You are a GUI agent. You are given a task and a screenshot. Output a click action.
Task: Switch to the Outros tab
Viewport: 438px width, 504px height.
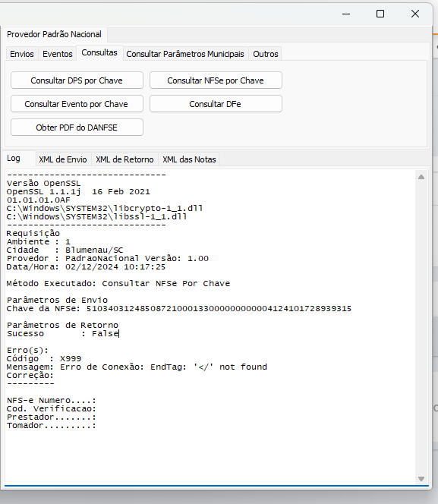(266, 54)
